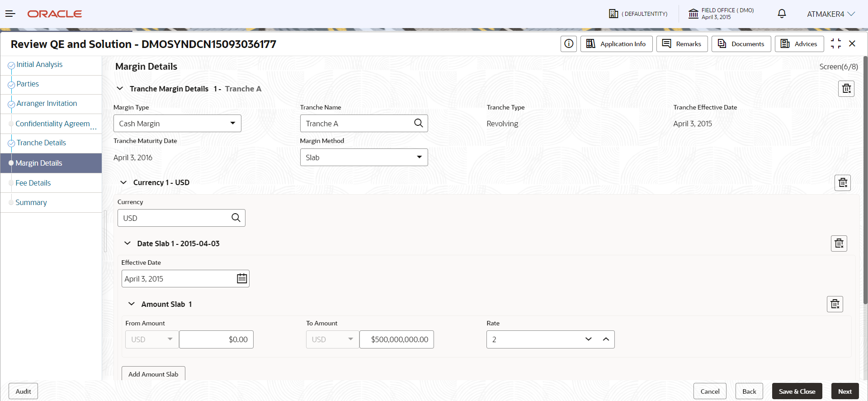Delete Date Slab 1 with trash icon
The width and height of the screenshot is (868, 401).
(839, 243)
